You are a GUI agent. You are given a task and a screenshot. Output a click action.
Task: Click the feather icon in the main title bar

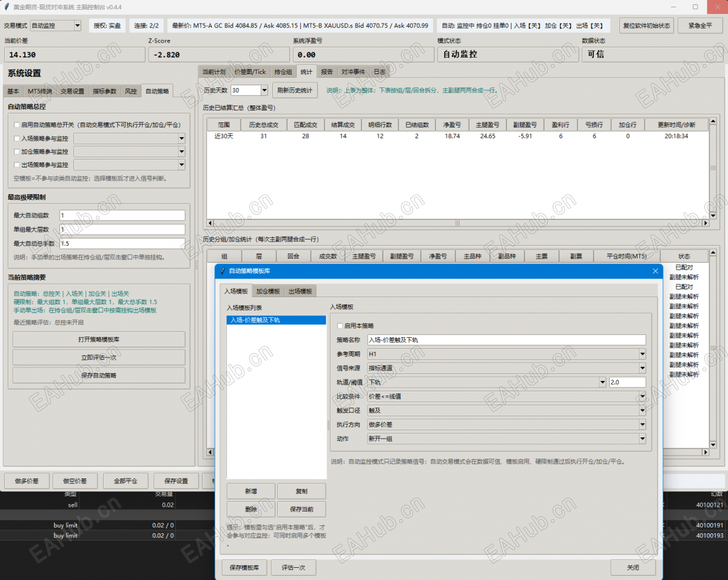[x=6, y=6]
